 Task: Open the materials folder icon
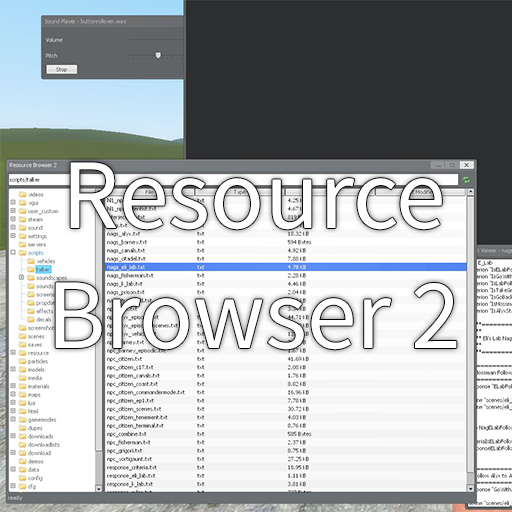(23, 386)
